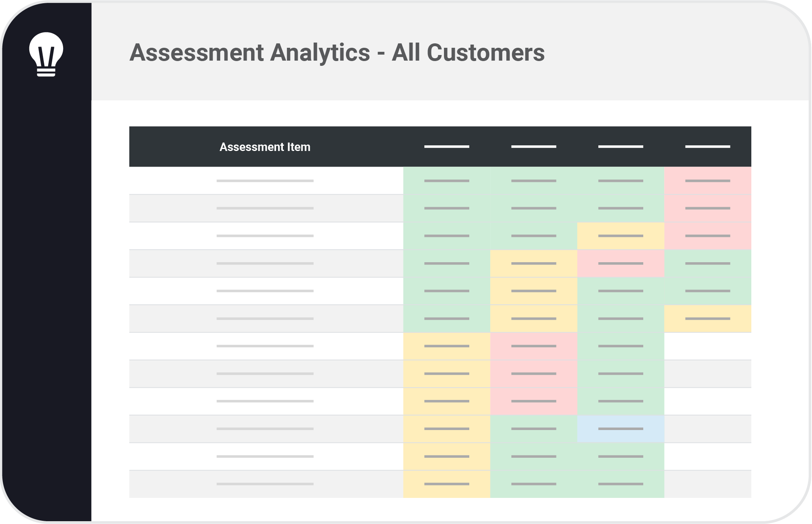The width and height of the screenshot is (812, 524).
Task: Click the last placeholder column header
Action: 708,147
